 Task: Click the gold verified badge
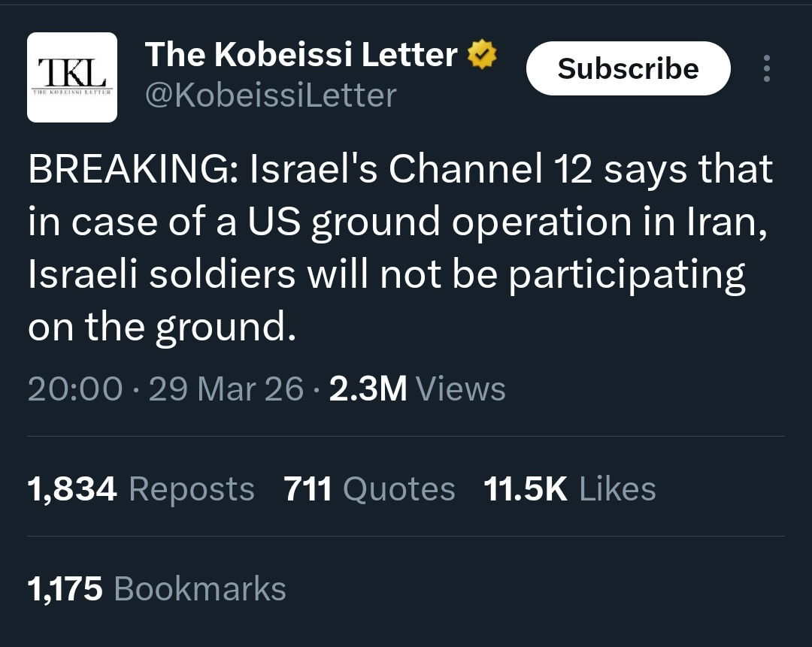click(x=483, y=56)
